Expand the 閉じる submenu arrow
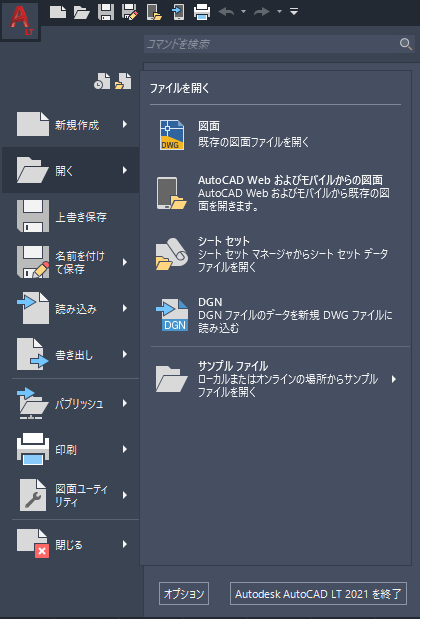430x623 pixels. pyautogui.click(x=125, y=544)
